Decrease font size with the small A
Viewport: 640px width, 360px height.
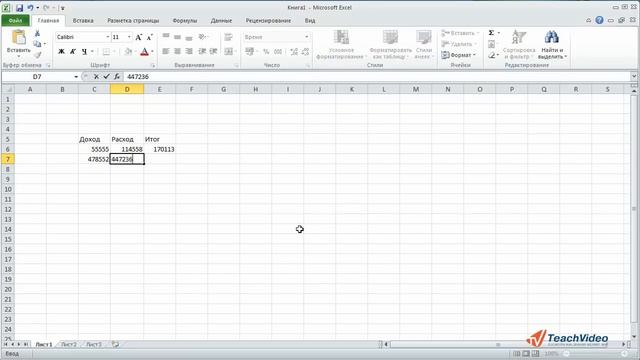[x=149, y=37]
